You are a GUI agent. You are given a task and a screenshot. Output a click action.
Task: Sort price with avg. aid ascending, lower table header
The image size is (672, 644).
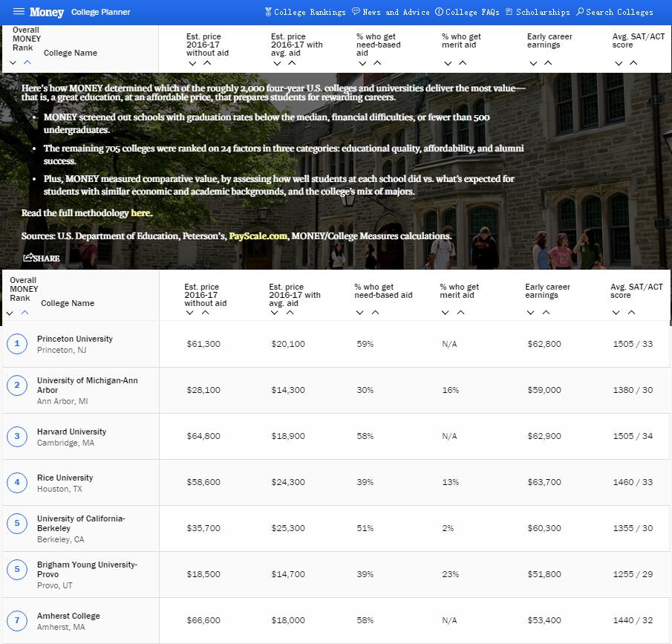pyautogui.click(x=290, y=312)
